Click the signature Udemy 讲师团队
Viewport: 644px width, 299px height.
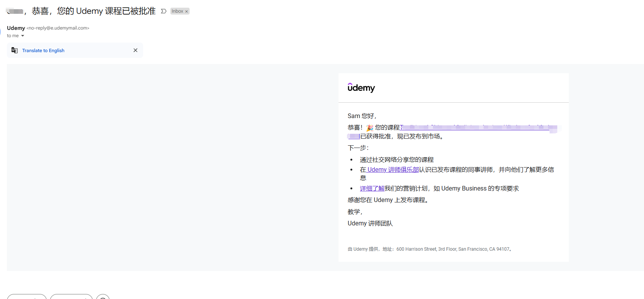click(x=370, y=223)
